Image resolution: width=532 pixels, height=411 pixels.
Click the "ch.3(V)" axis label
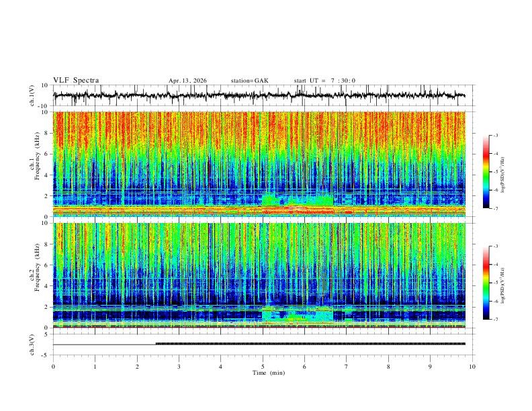point(32,345)
